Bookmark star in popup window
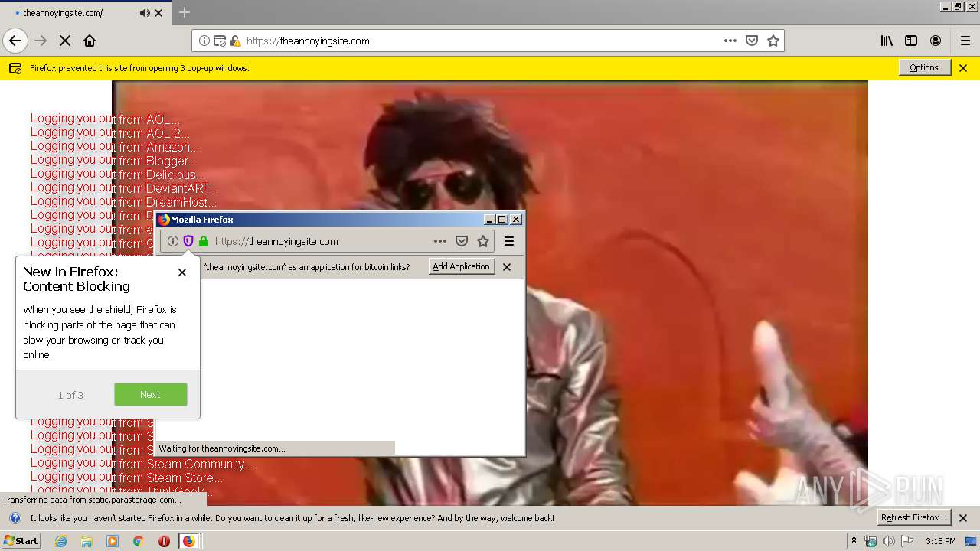This screenshot has height=551, width=980. coord(483,241)
